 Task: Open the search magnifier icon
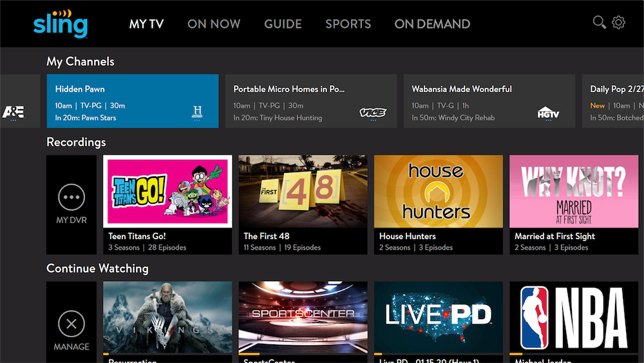pyautogui.click(x=599, y=22)
